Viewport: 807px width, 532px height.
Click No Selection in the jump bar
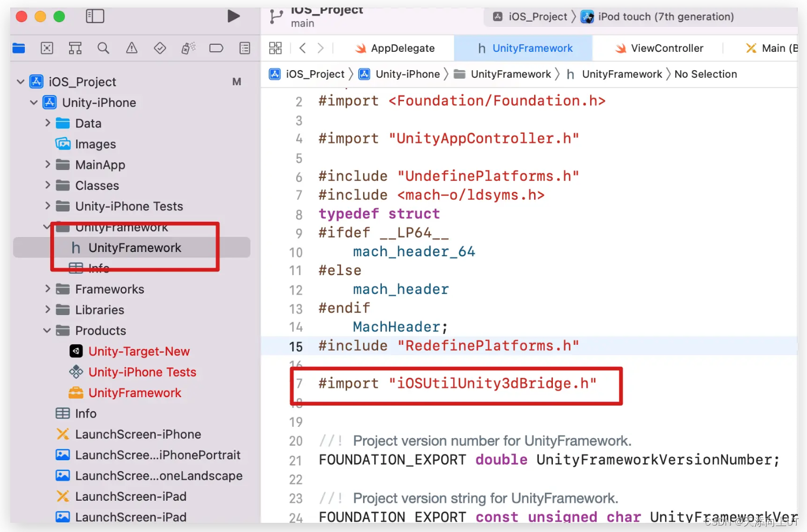(x=706, y=74)
